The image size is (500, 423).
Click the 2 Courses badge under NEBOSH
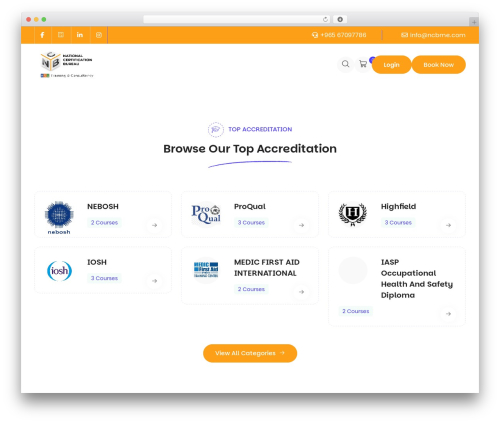(x=104, y=223)
